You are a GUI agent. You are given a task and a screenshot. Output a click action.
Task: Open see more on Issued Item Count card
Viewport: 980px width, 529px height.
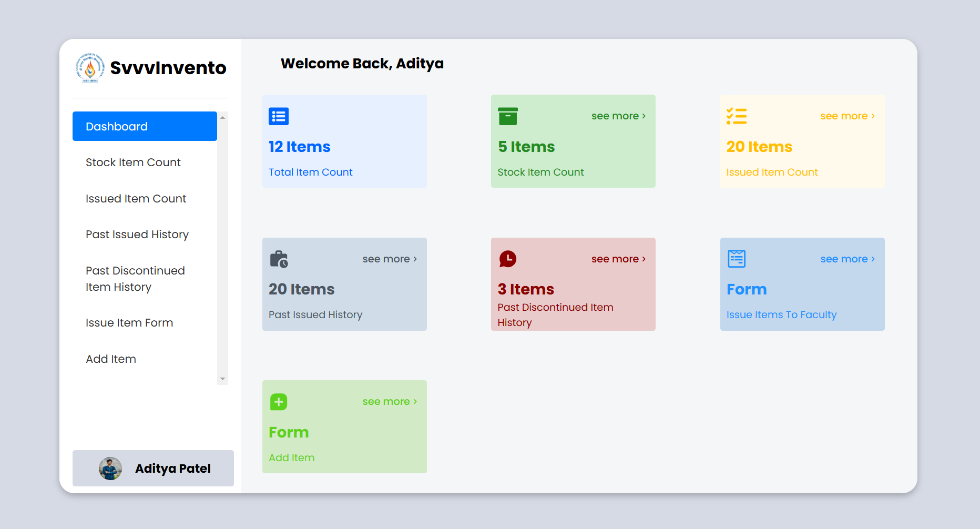click(x=847, y=116)
